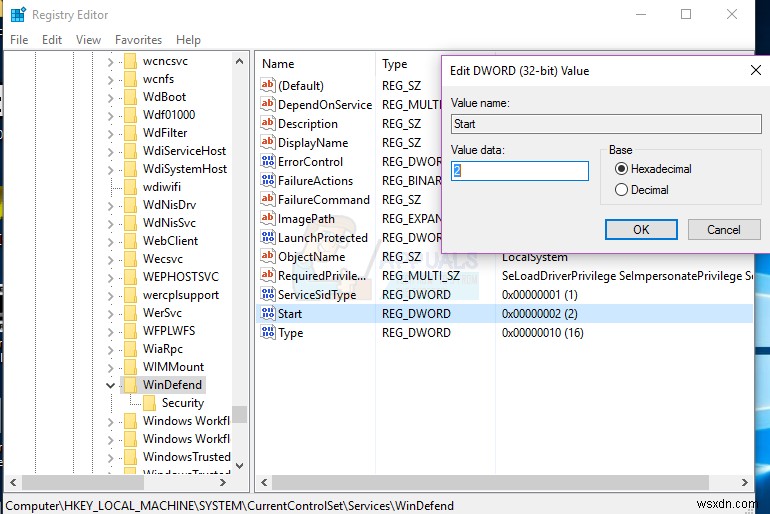
Task: Click tree pane scroll-up arrow
Action: pos(239,61)
